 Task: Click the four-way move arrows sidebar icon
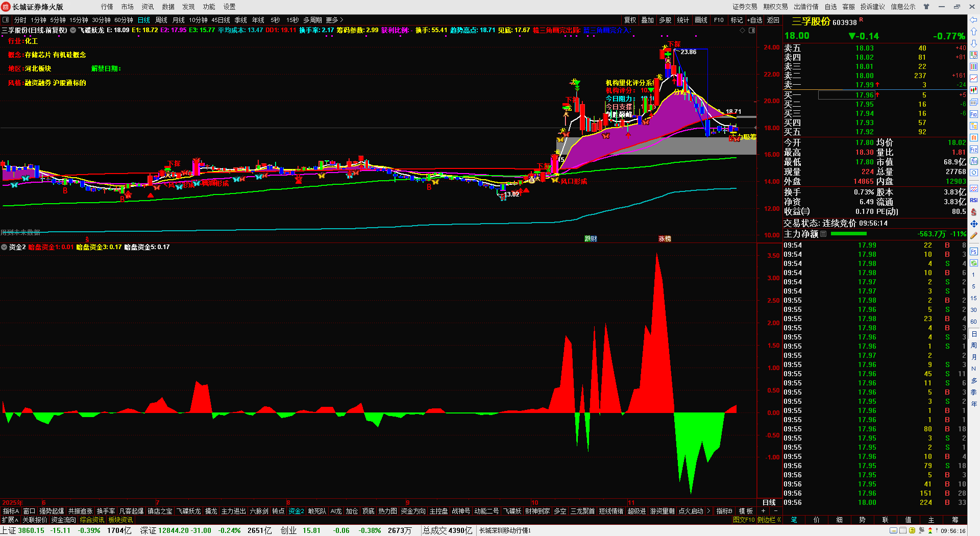click(973, 224)
